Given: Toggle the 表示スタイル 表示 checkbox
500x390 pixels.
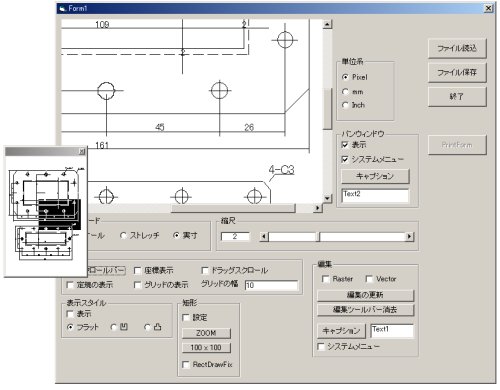Looking at the screenshot, I should 70,314.
